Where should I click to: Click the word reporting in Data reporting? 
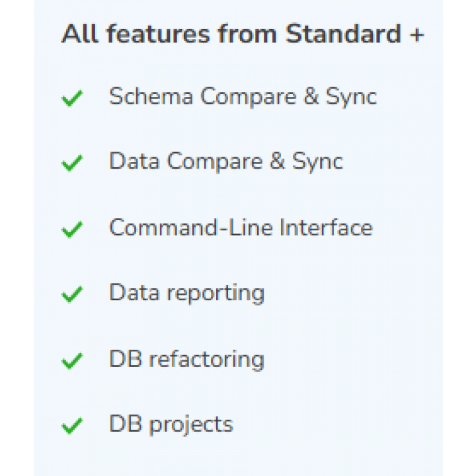coord(216,294)
